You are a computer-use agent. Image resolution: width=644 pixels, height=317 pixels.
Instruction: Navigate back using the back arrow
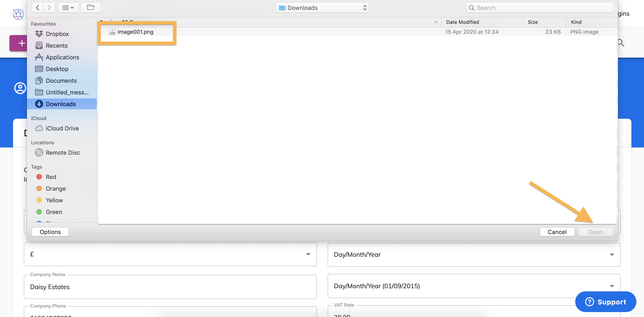37,7
